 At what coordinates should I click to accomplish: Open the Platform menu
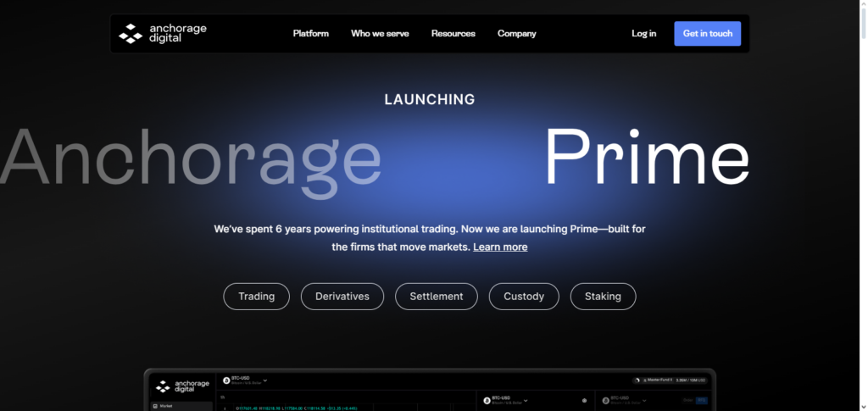coord(311,34)
